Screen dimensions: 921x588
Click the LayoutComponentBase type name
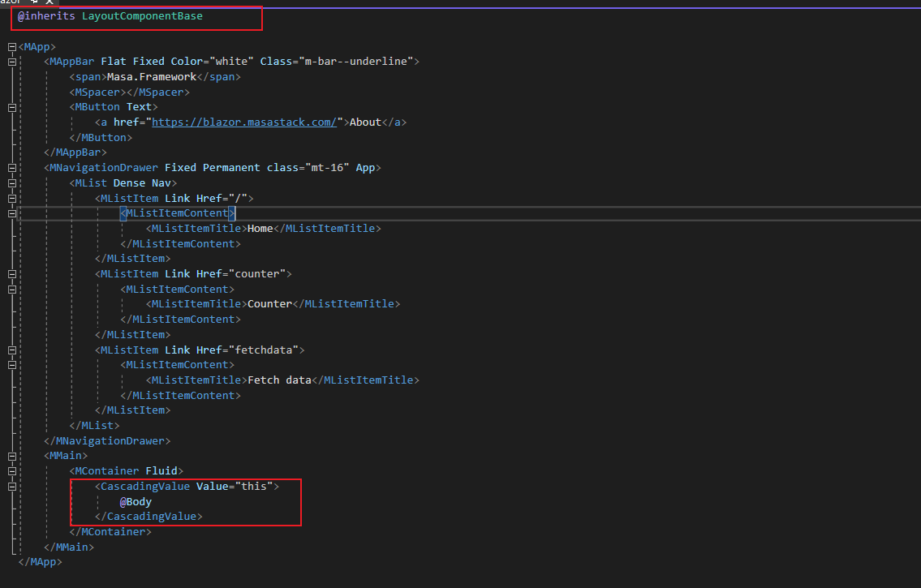142,16
